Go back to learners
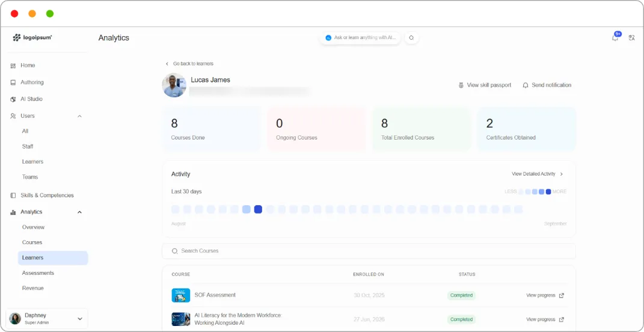This screenshot has width=644, height=332. coord(193,64)
